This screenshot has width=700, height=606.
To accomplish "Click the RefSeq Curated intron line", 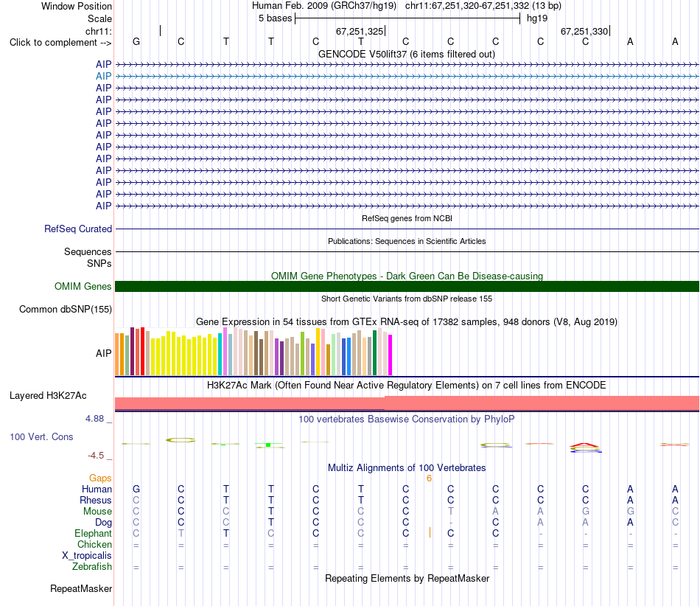I will [407, 229].
